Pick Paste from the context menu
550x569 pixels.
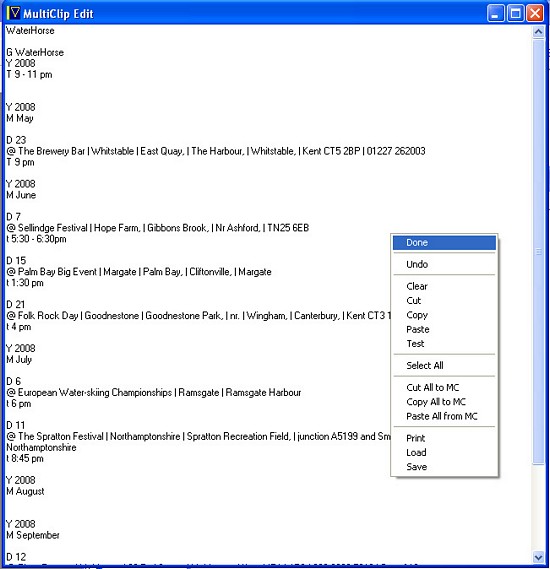444,329
